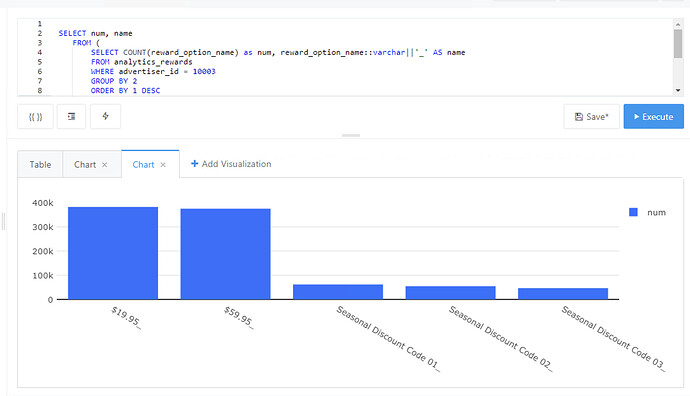Execute the SQL query
This screenshot has width=690, height=396.
pyautogui.click(x=653, y=117)
